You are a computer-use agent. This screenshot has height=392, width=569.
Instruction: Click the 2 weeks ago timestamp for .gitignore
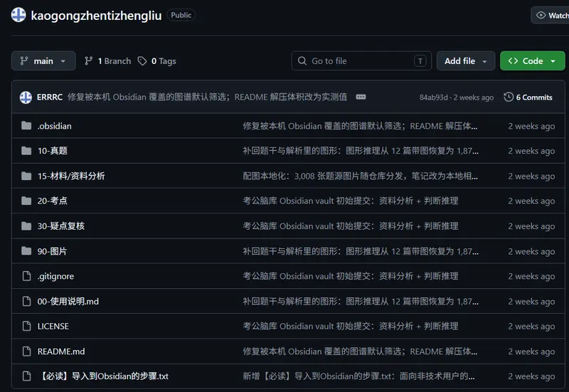pos(531,276)
